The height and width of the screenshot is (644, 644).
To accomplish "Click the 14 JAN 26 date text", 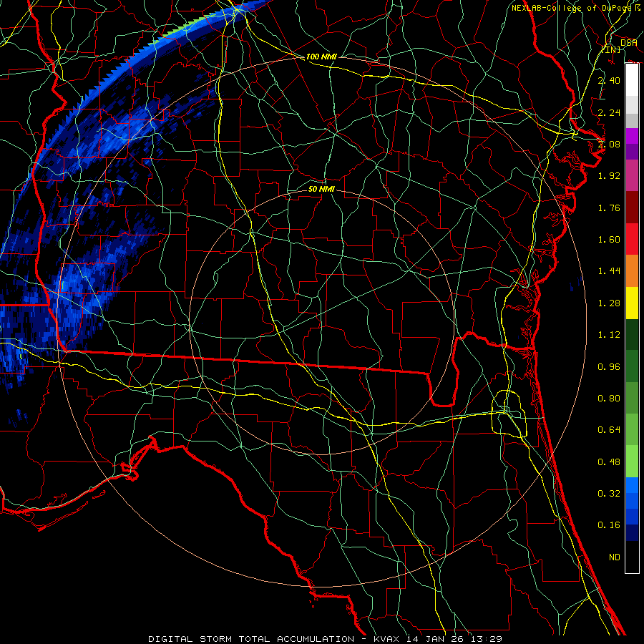I will click(434, 639).
